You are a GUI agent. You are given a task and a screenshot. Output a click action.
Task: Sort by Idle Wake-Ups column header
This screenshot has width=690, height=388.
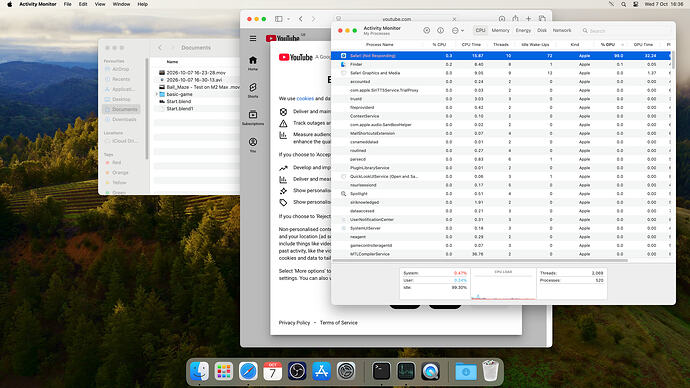coord(535,44)
